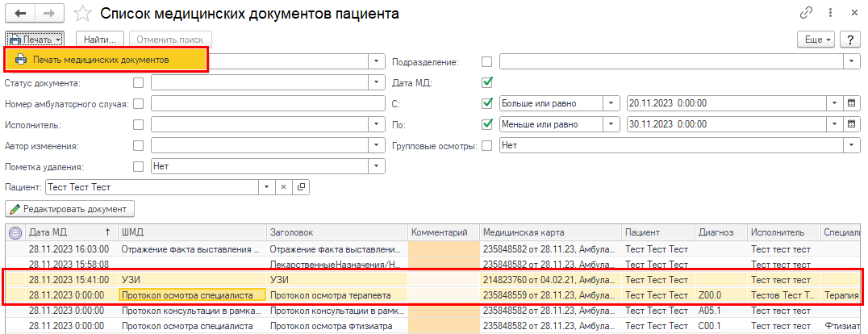Click the Номер амбулаторного случая input field

[268, 103]
